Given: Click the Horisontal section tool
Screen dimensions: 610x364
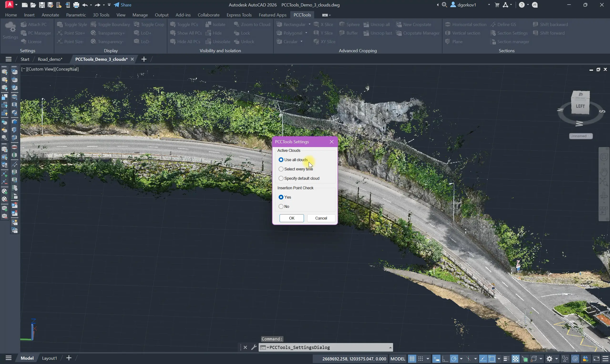Looking at the screenshot, I should (466, 24).
